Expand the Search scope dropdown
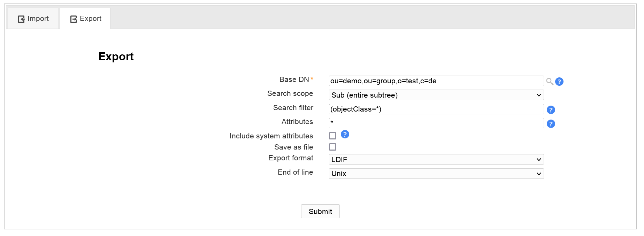Viewport: 644px width, 236px height. tap(436, 95)
